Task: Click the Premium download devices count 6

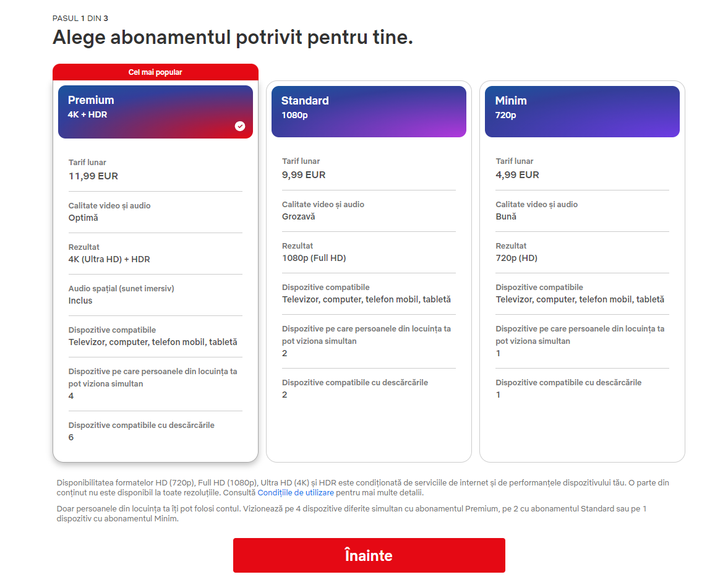Action: (71, 437)
